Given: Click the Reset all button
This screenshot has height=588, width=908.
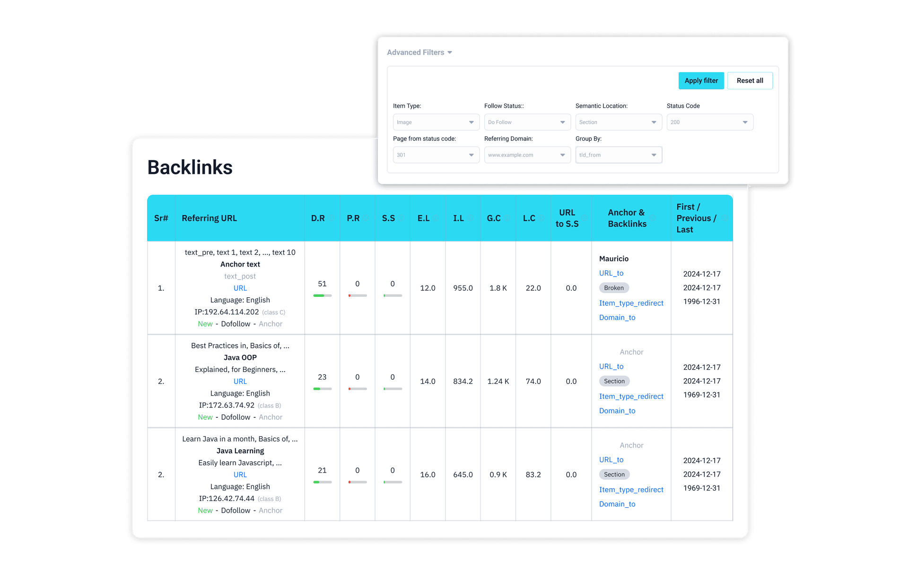Looking at the screenshot, I should pyautogui.click(x=750, y=81).
